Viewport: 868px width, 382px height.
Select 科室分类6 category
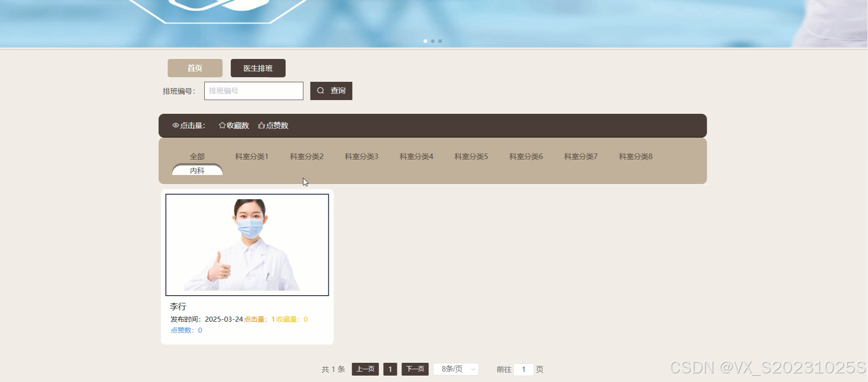pyautogui.click(x=526, y=156)
